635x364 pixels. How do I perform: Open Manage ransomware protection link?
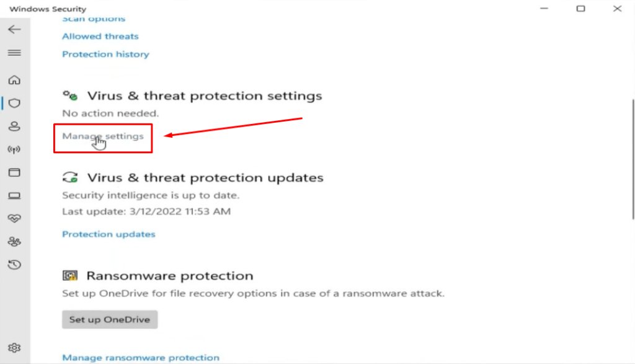point(141,358)
